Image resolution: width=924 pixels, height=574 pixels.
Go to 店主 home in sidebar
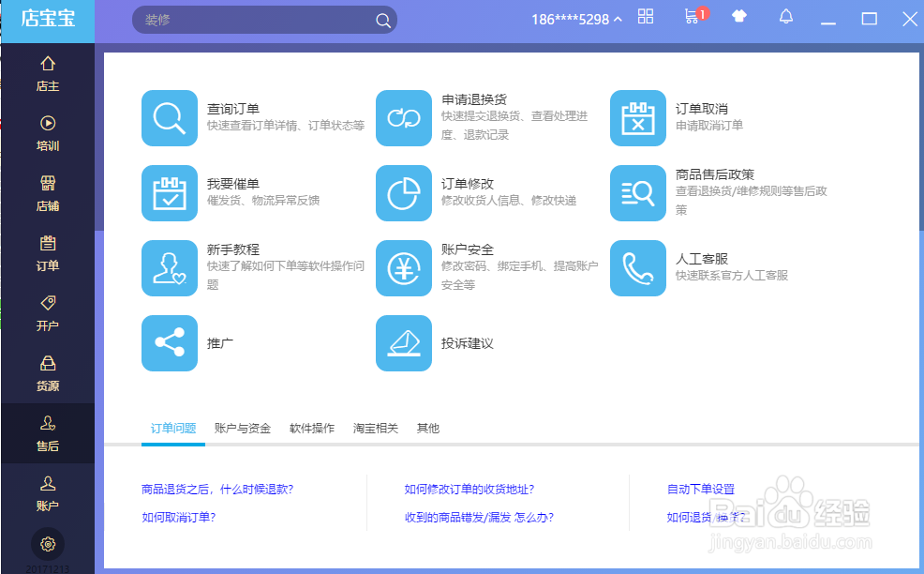tap(48, 74)
